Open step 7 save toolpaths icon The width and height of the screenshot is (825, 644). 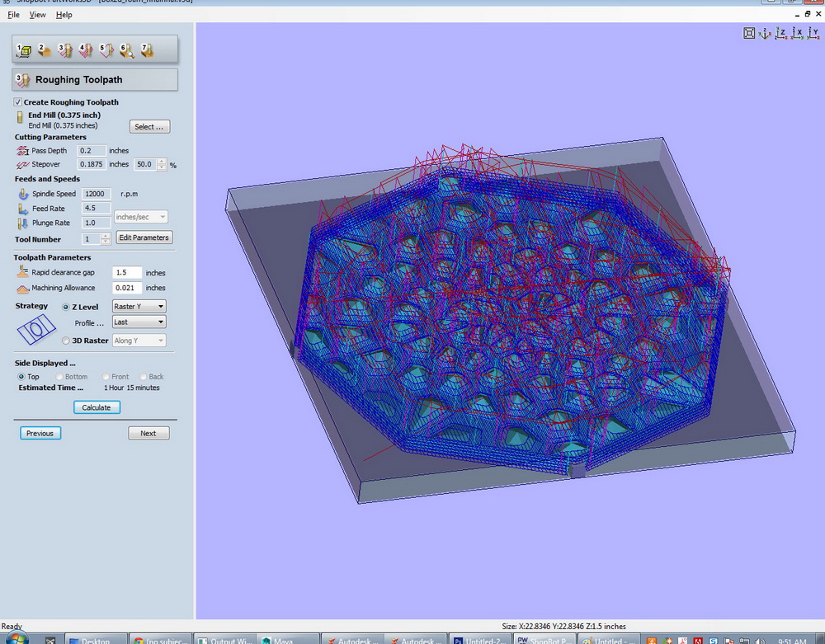pos(148,50)
